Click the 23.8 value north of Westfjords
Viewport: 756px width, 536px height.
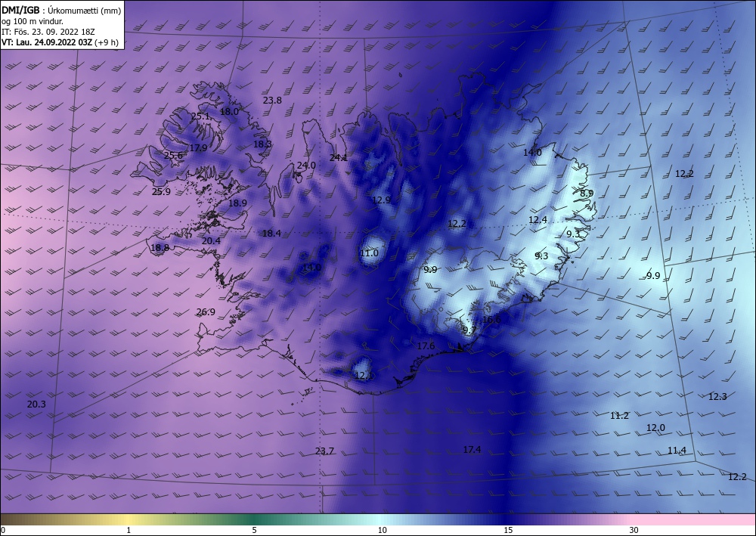pos(272,101)
